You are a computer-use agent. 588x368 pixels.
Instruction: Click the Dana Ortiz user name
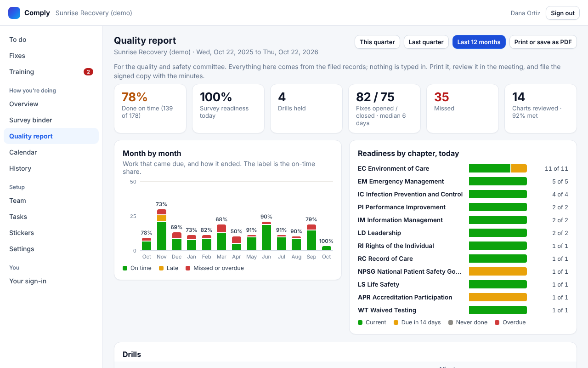[526, 13]
